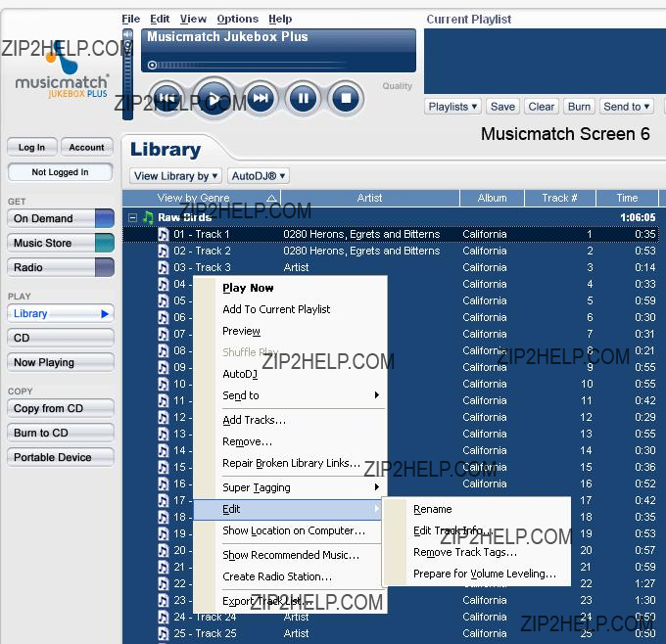
Task: Stop playback with the Stop button
Action: pyautogui.click(x=346, y=99)
